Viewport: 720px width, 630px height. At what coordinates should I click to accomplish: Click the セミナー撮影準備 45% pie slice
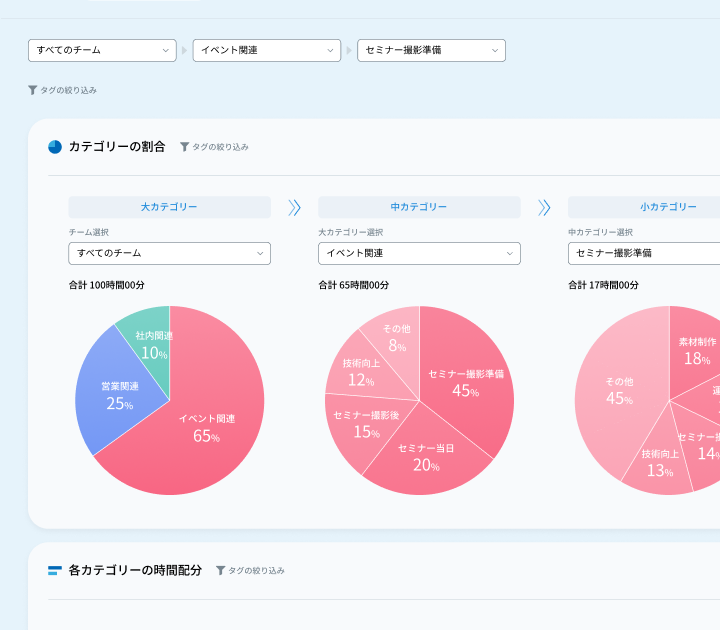click(x=466, y=382)
